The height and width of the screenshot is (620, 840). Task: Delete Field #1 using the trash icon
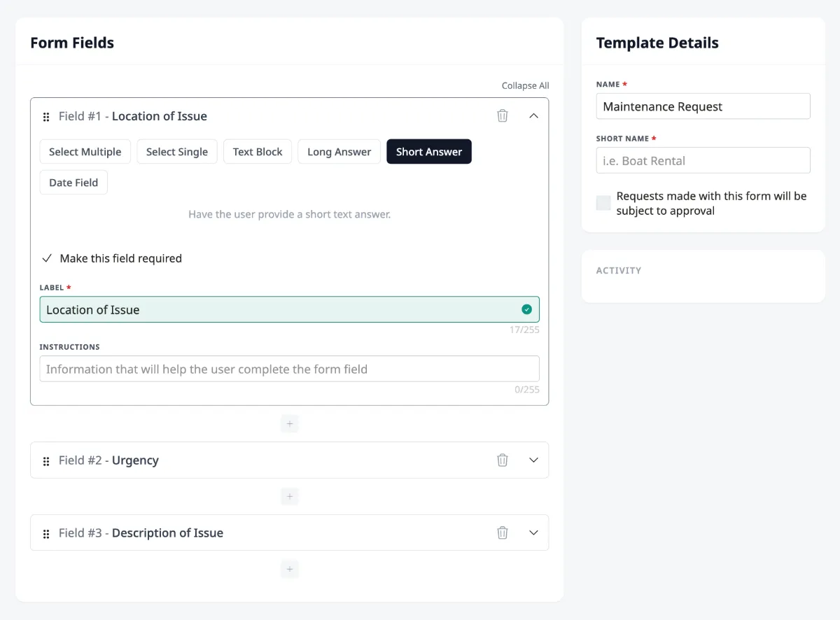502,115
